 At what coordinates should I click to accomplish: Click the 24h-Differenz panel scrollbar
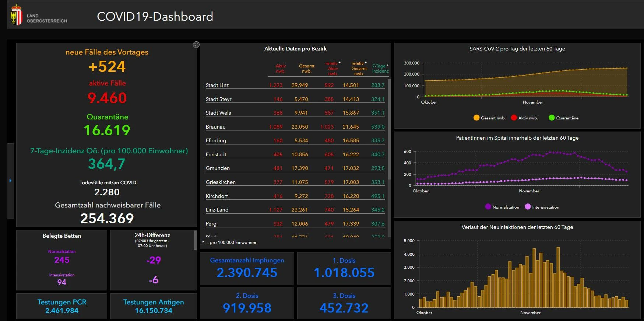(x=195, y=241)
